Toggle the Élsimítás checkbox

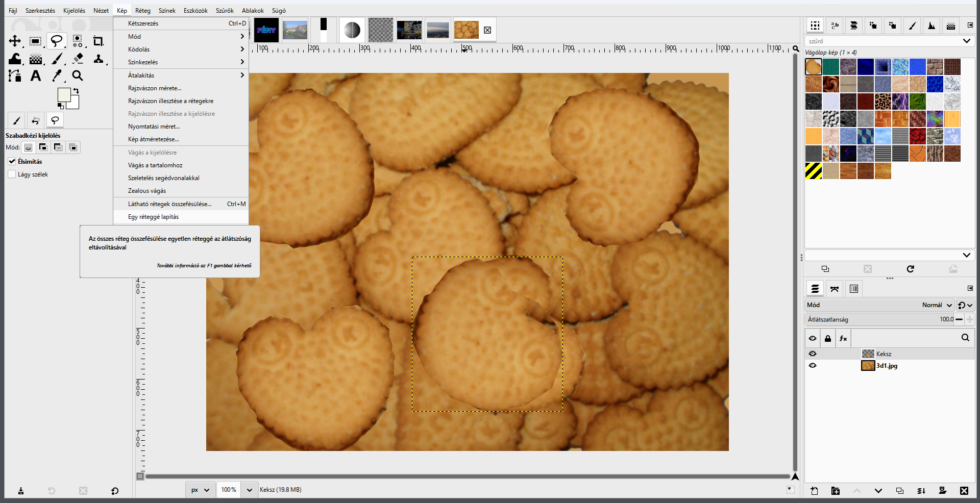tap(12, 161)
